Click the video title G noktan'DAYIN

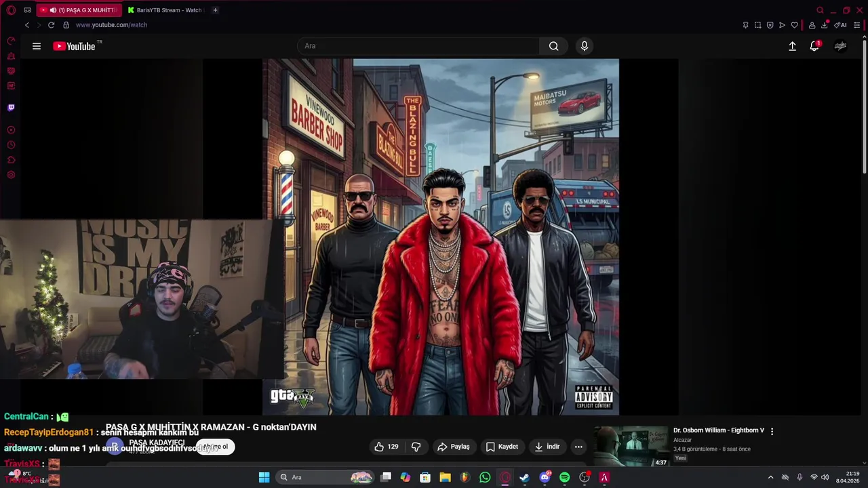[211, 427]
